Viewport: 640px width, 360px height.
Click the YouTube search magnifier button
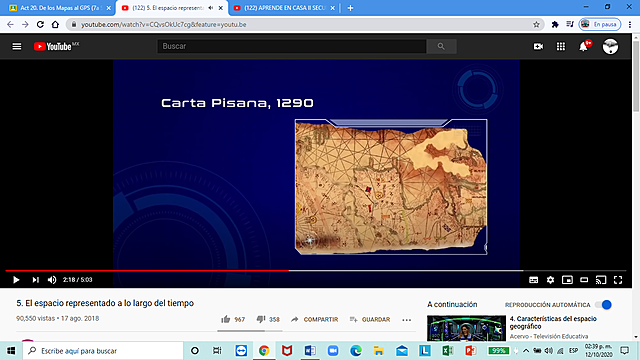pyautogui.click(x=441, y=47)
